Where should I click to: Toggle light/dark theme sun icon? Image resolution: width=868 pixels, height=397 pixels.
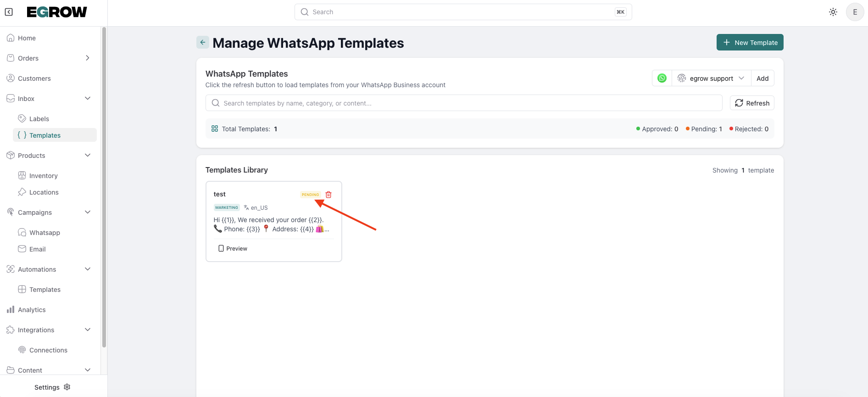pos(833,12)
